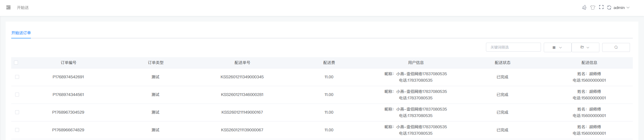Focus the 关键词筛选 keyword filter field
Image resolution: width=644 pixels, height=140 pixels.
tap(513, 47)
